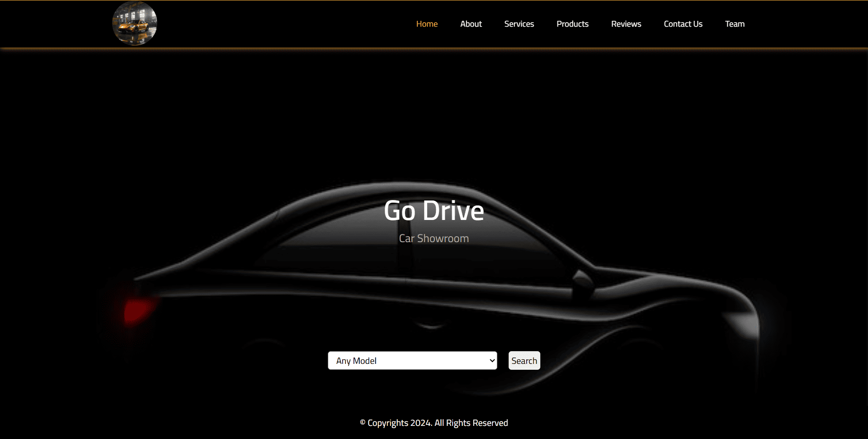Screen dimensions: 868x439
Task: Click the Car Showroom subtitle
Action: point(434,238)
